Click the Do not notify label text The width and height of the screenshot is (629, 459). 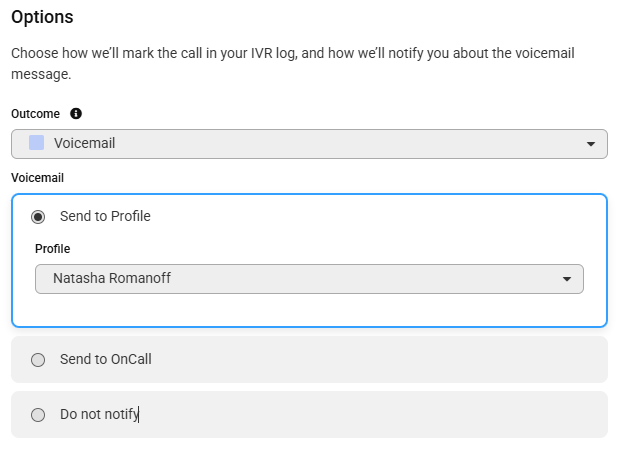[99, 414]
